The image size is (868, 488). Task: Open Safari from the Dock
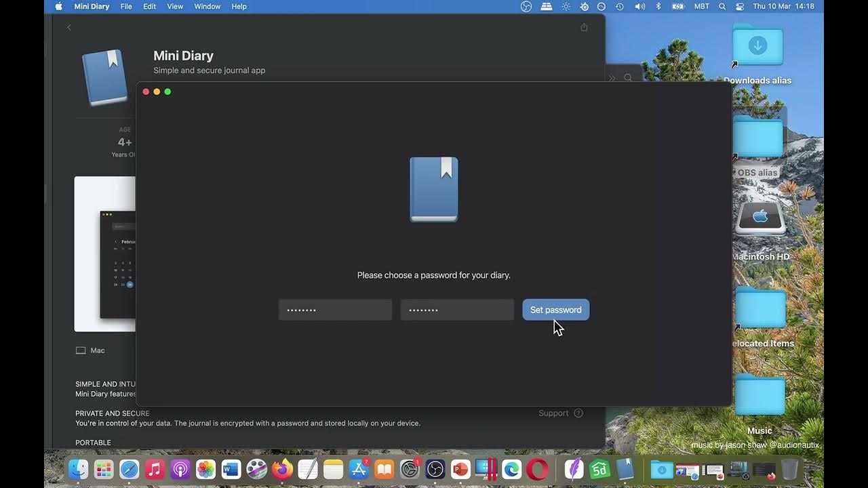coord(130,469)
